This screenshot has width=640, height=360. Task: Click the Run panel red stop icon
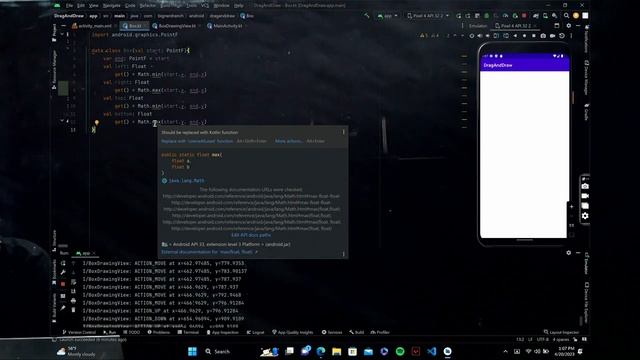click(x=63, y=284)
